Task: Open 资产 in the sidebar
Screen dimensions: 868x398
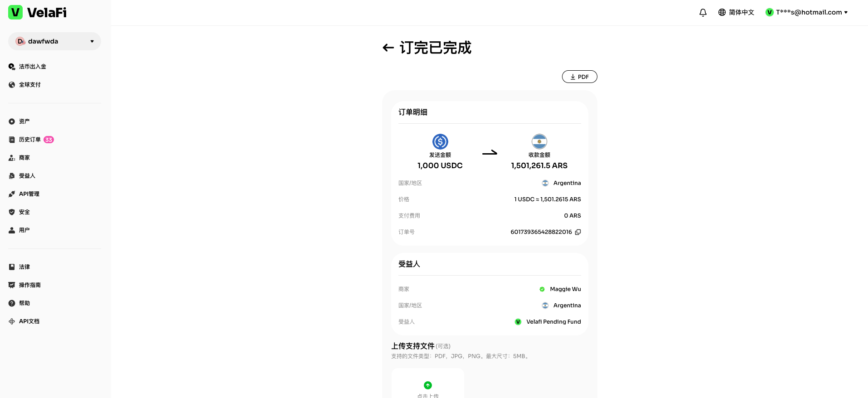Action: [x=24, y=121]
